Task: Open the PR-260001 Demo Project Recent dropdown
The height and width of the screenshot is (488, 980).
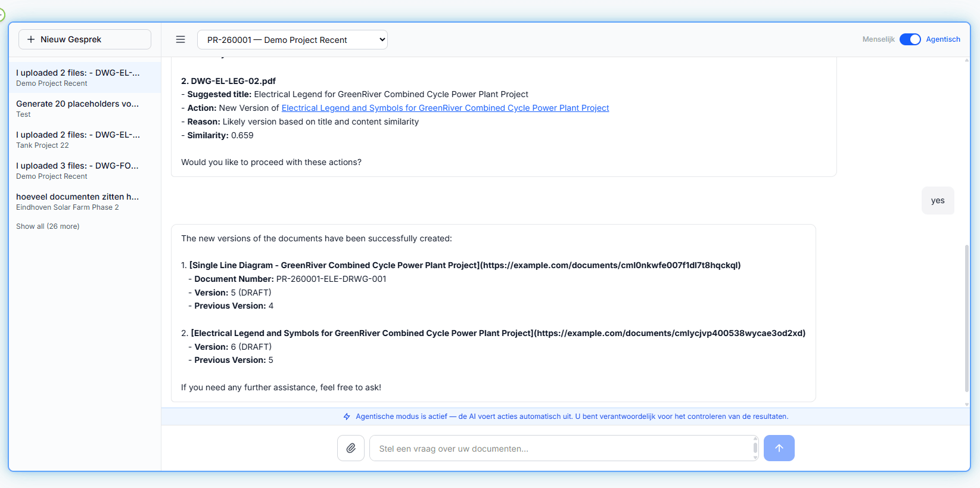Action: point(293,40)
